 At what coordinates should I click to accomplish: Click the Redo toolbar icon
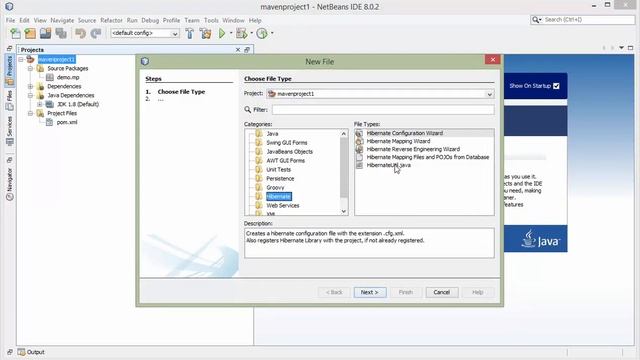(x=96, y=33)
